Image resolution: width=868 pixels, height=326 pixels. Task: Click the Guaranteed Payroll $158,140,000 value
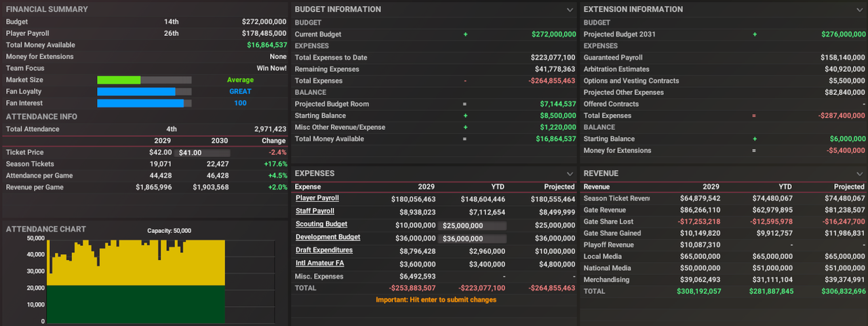click(x=843, y=58)
